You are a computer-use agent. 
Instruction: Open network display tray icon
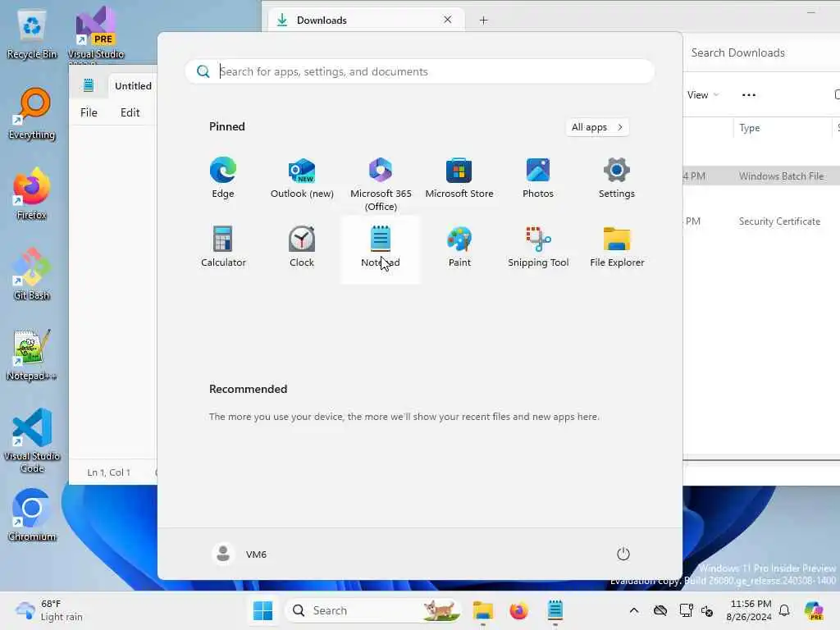pos(686,610)
